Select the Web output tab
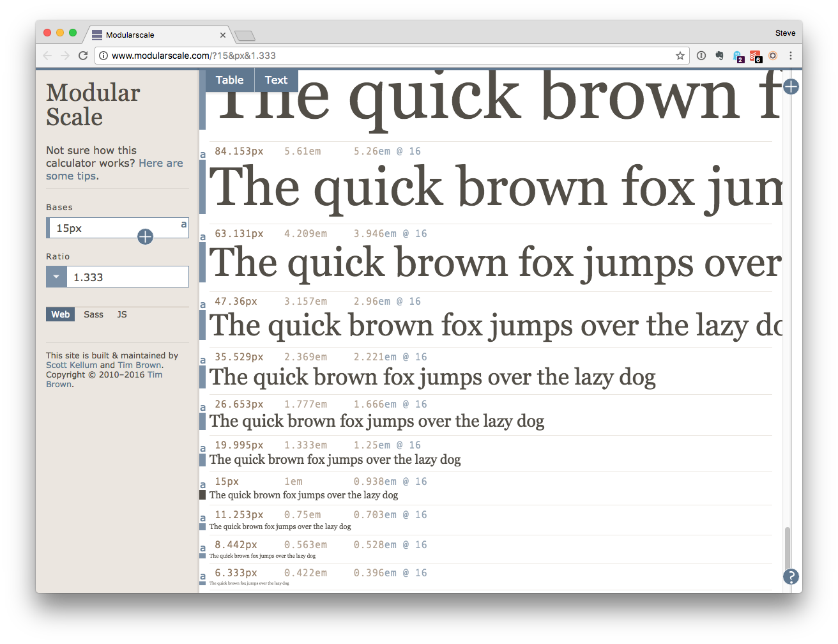The image size is (838, 644). [61, 314]
